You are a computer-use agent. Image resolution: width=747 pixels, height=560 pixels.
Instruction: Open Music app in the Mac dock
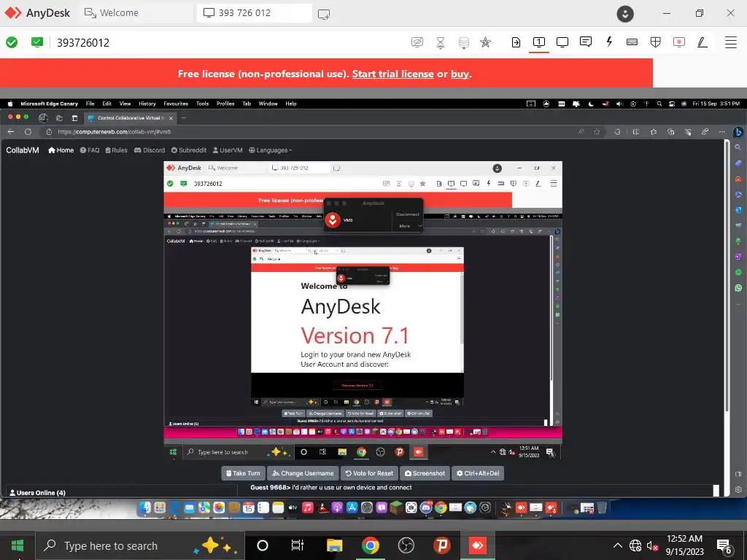pyautogui.click(x=308, y=508)
